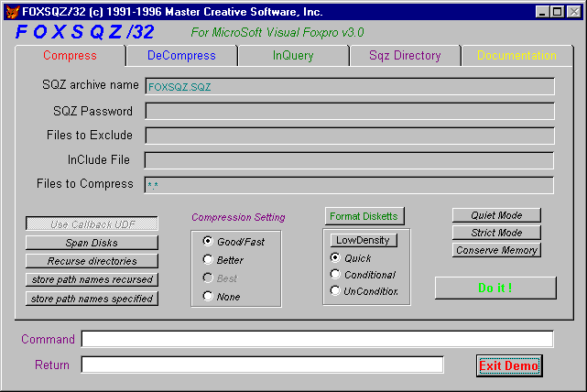Enable Recurse directories
The height and width of the screenshot is (392, 587).
point(92,261)
